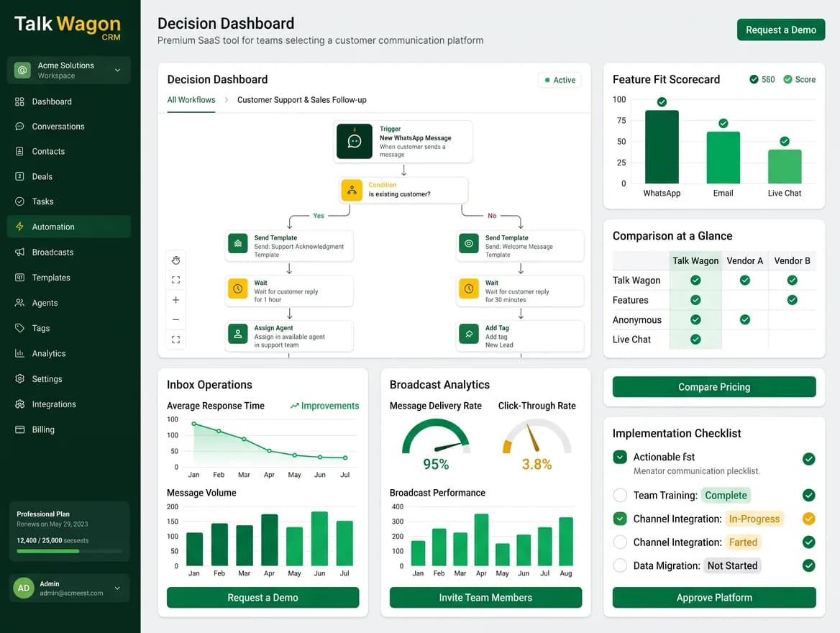Select the Team Training radio button
The height and width of the screenshot is (633, 840).
pyautogui.click(x=620, y=496)
